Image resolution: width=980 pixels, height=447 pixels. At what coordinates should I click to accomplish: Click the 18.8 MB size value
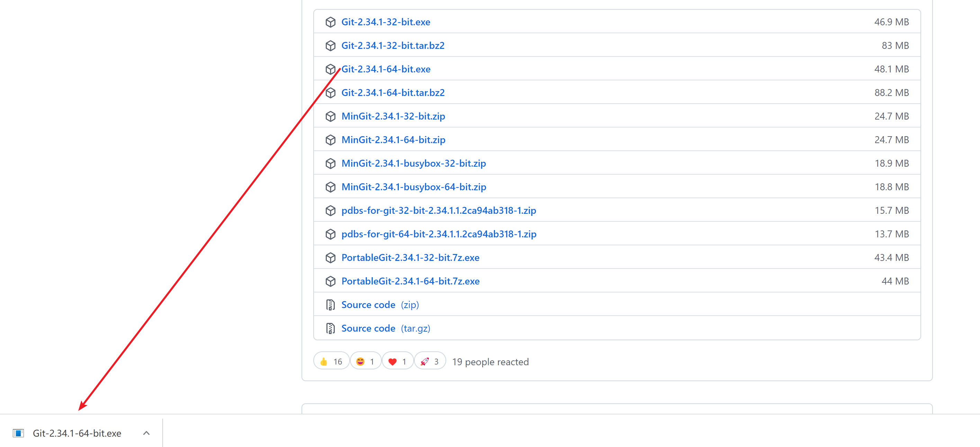click(891, 187)
